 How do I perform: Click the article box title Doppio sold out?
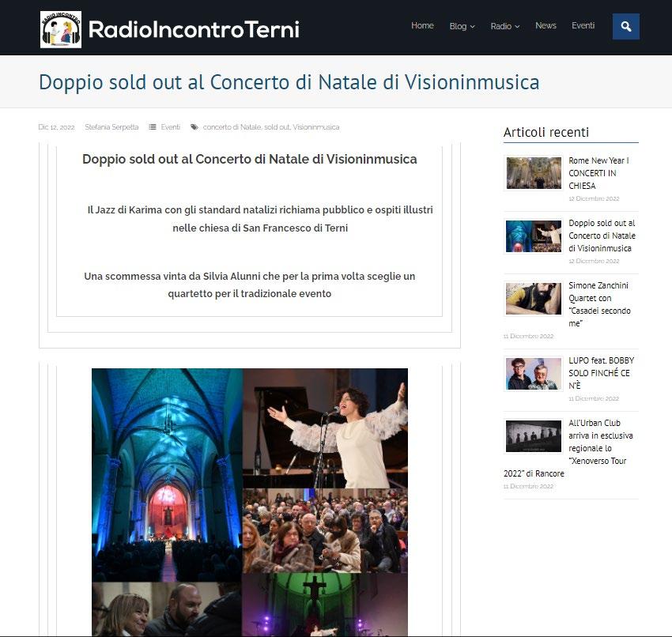(249, 159)
